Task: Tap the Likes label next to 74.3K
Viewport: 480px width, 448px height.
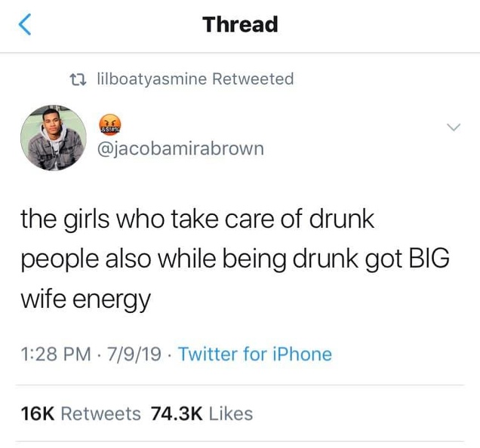Action: (x=231, y=414)
